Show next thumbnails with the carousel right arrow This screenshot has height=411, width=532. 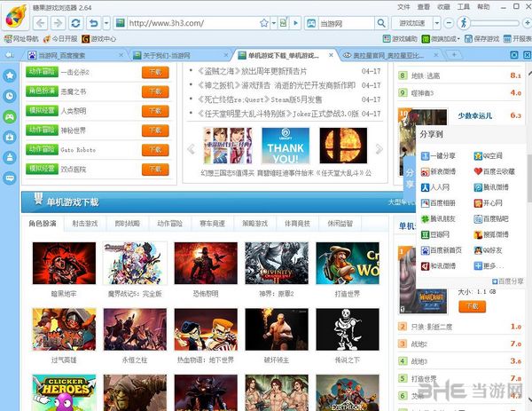tap(379, 148)
